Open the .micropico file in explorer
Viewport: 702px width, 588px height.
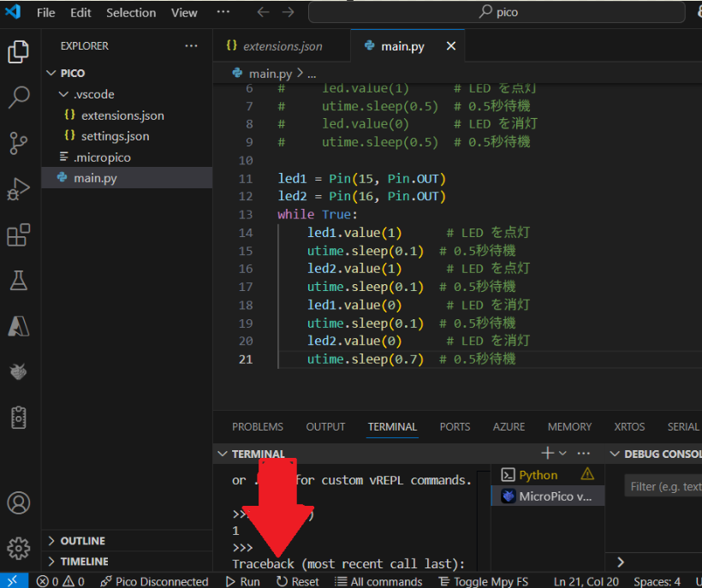pos(102,157)
